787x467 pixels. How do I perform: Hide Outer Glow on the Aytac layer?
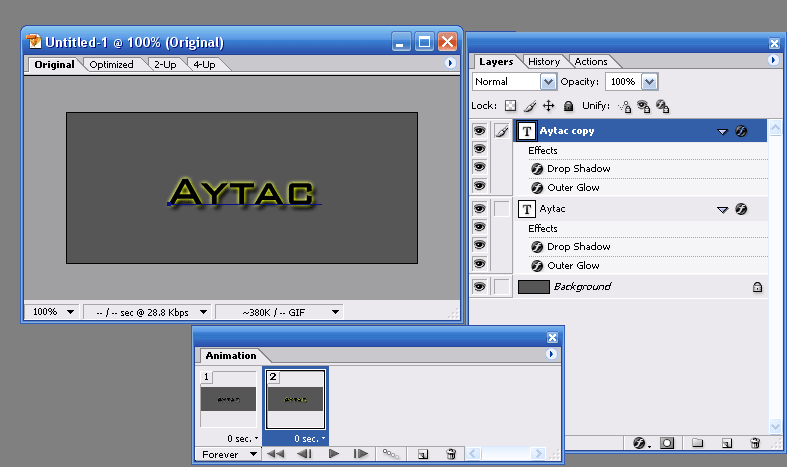click(x=479, y=264)
